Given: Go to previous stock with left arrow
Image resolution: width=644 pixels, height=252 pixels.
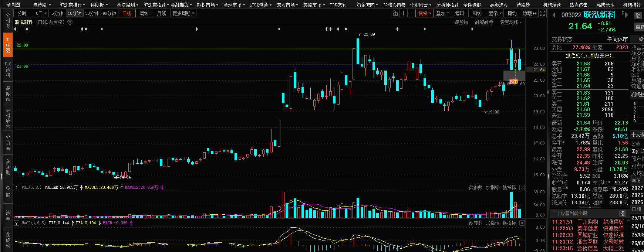Looking at the screenshot, I should [554, 15].
